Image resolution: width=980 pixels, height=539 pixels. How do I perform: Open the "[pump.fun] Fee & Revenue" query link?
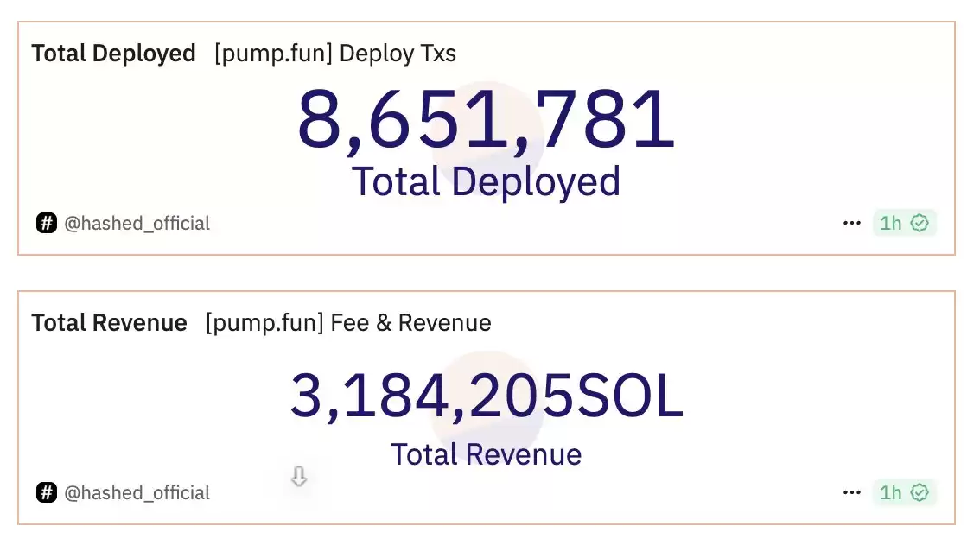348,324
